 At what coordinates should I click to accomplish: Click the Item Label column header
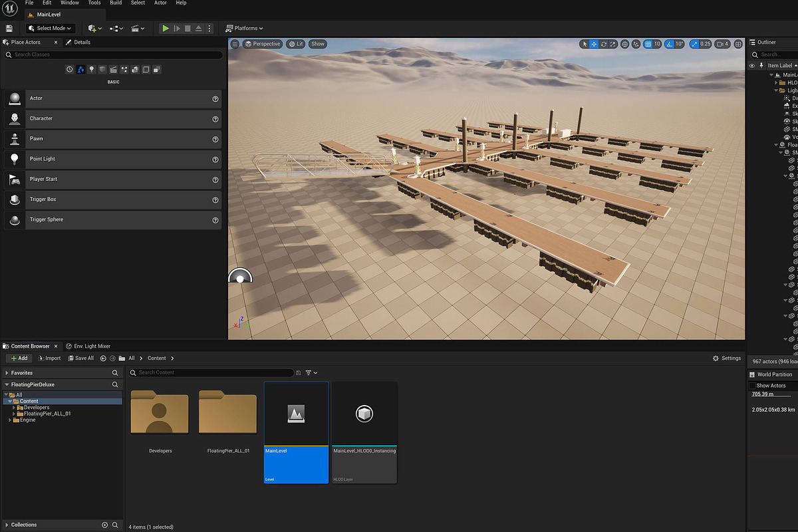tap(779, 65)
